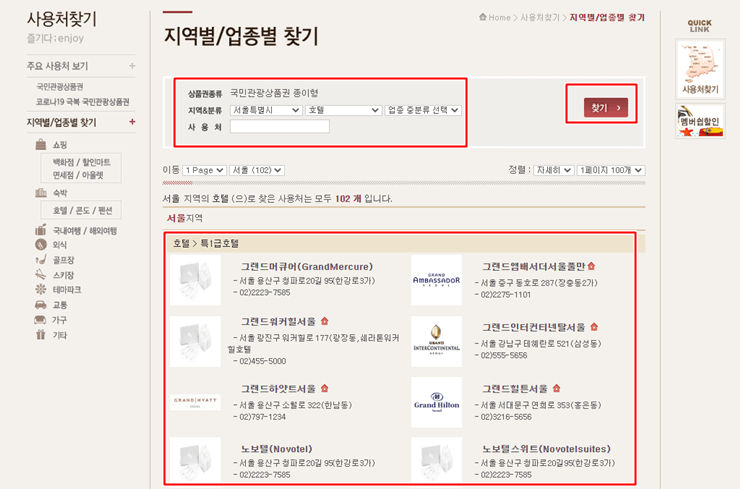Click the Grand Hilton logo thumbnail
740x489 pixels.
437,402
